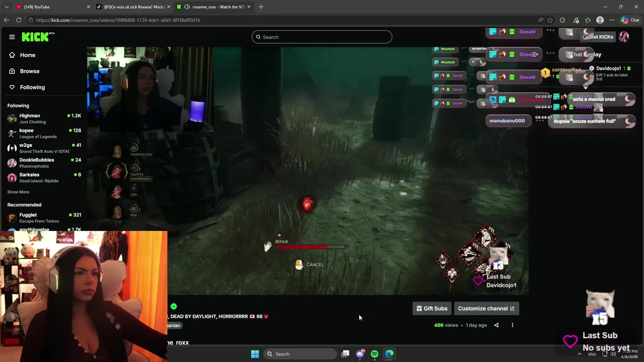The height and width of the screenshot is (362, 644).
Task: Click the Customize channel button
Action: tap(486, 309)
